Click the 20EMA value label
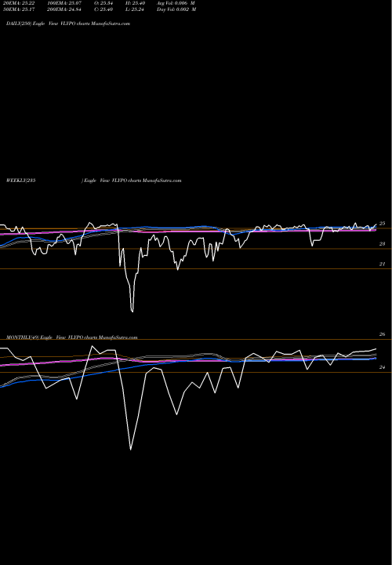The height and width of the screenshot is (565, 392). click(x=18, y=3)
